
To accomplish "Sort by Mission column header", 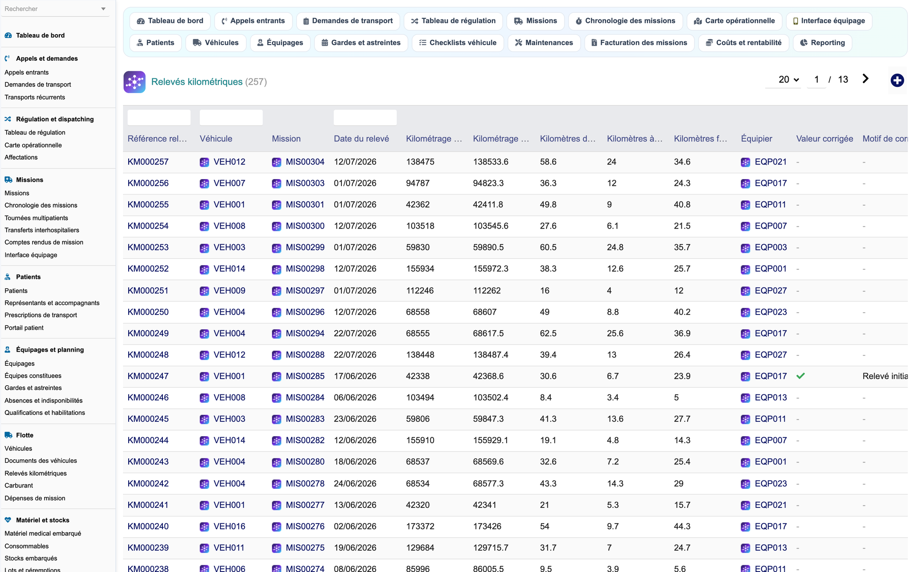I will coord(286,139).
